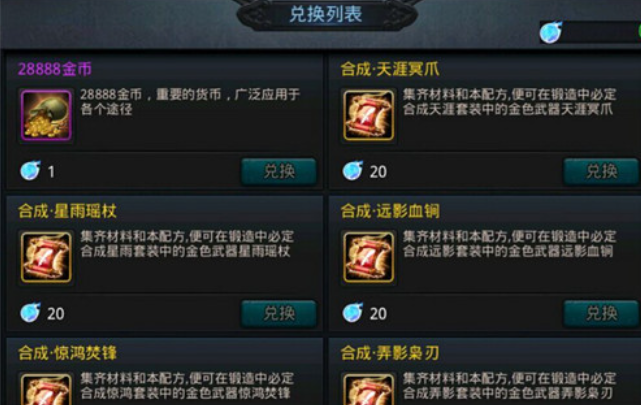The image size is (641, 405).
Task: Click the orb cost icon for 远影血锏
Action: pyautogui.click(x=353, y=312)
